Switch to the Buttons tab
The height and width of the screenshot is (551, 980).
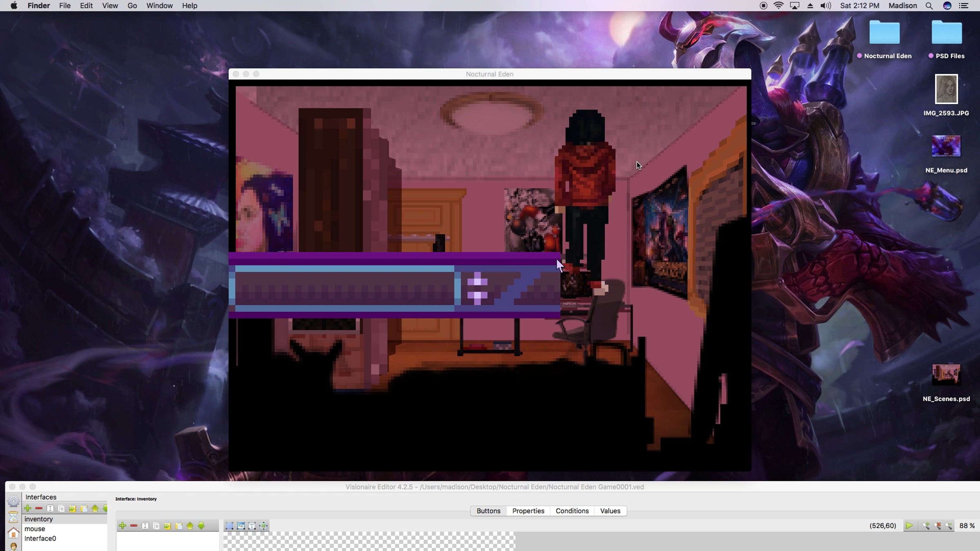coord(488,511)
